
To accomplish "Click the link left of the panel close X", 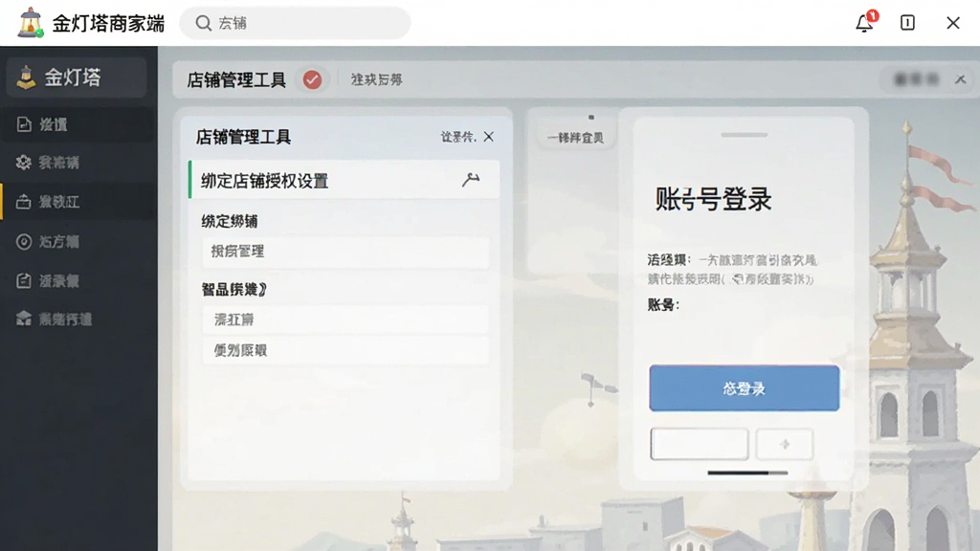I will click(x=458, y=137).
